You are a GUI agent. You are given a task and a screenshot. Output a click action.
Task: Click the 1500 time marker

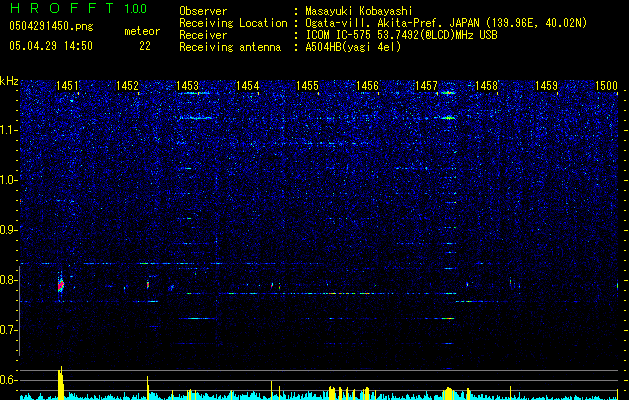coord(606,86)
